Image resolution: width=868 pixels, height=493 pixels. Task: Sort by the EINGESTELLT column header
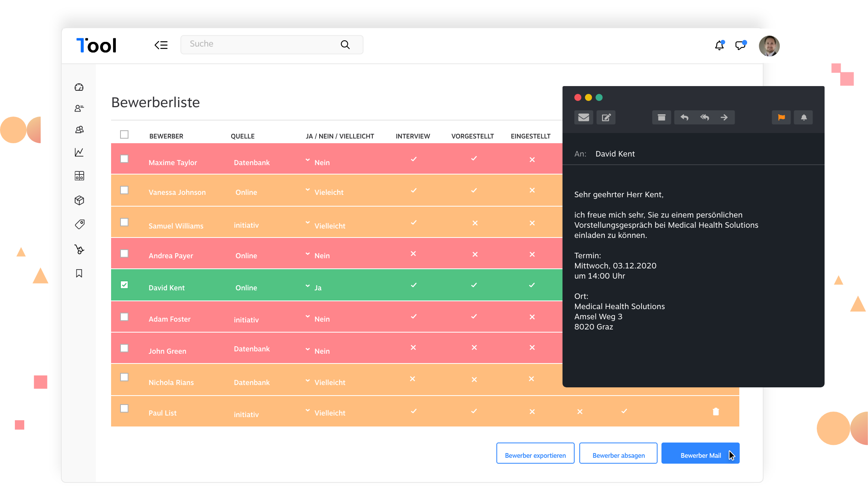[x=530, y=136]
